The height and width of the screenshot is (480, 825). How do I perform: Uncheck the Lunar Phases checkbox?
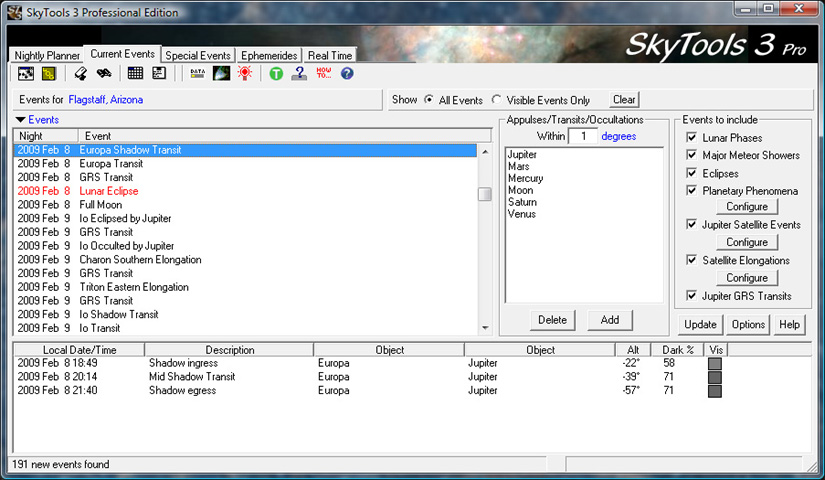pos(692,137)
